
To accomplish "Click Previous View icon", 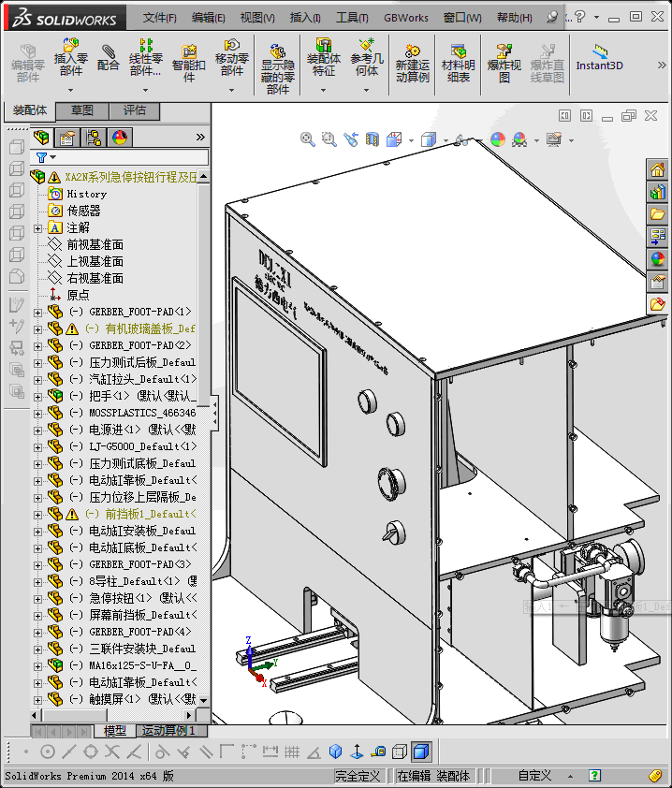I will pyautogui.click(x=351, y=139).
